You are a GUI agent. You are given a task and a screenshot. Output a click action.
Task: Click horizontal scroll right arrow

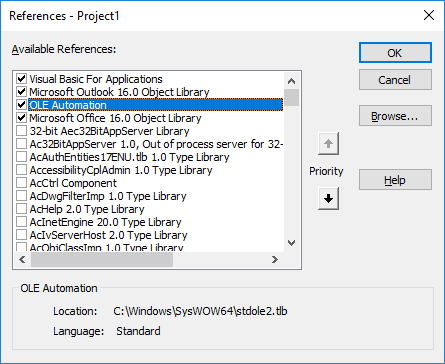(275, 259)
